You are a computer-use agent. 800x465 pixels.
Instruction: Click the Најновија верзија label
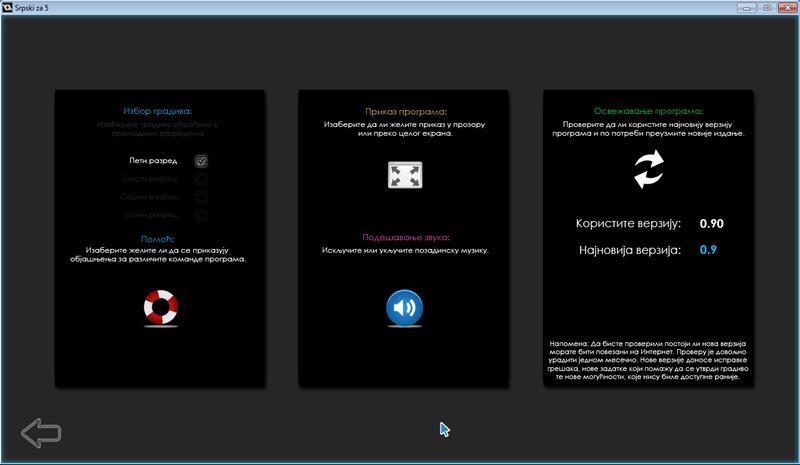630,250
